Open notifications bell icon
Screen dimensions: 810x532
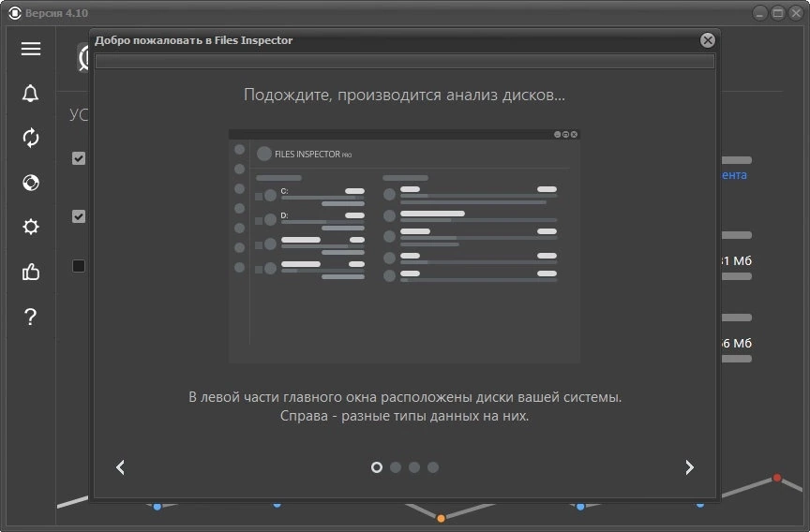pyautogui.click(x=31, y=94)
